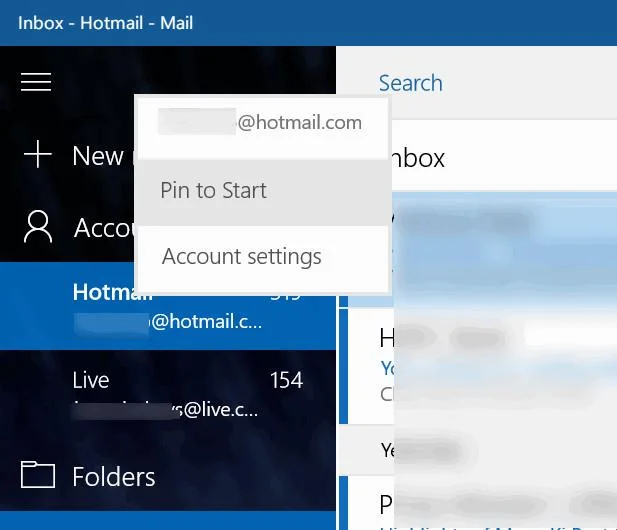
Task: Open the blurred email starting with P
Action: (x=478, y=503)
